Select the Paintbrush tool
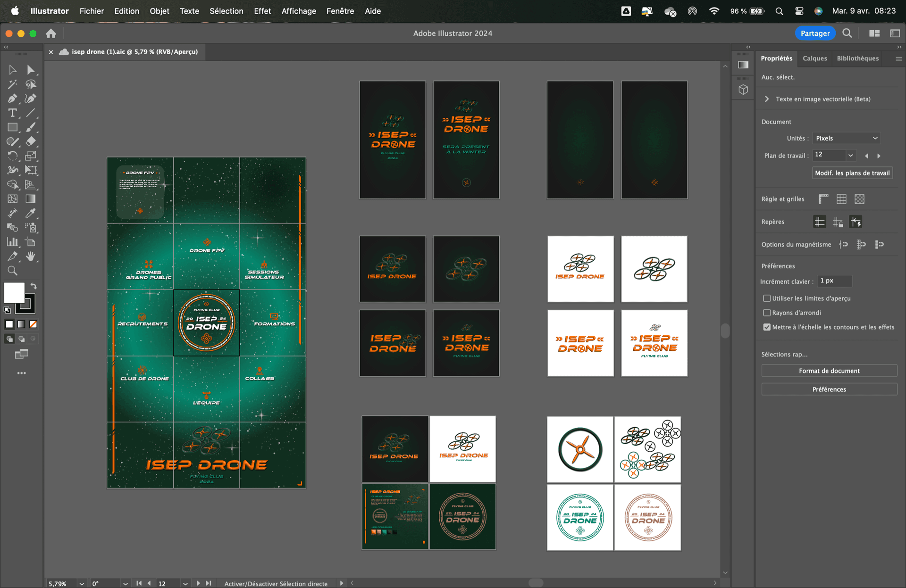The width and height of the screenshot is (906, 588). click(30, 127)
